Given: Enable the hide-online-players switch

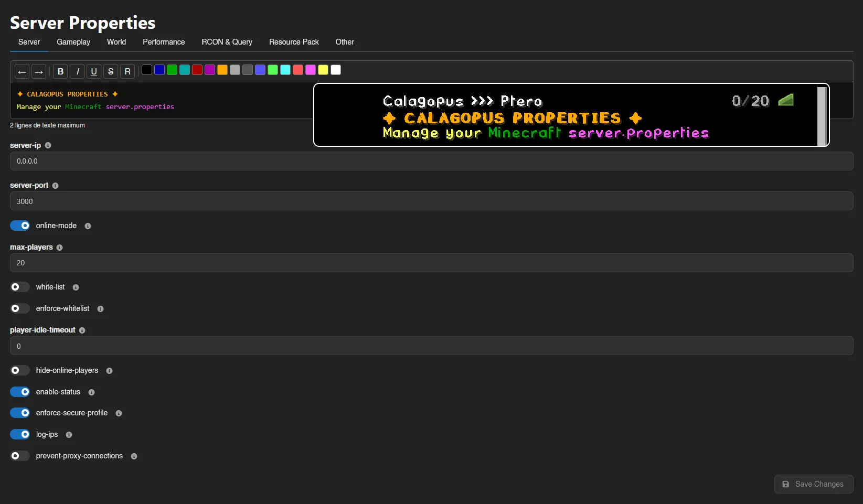Looking at the screenshot, I should click(x=20, y=370).
